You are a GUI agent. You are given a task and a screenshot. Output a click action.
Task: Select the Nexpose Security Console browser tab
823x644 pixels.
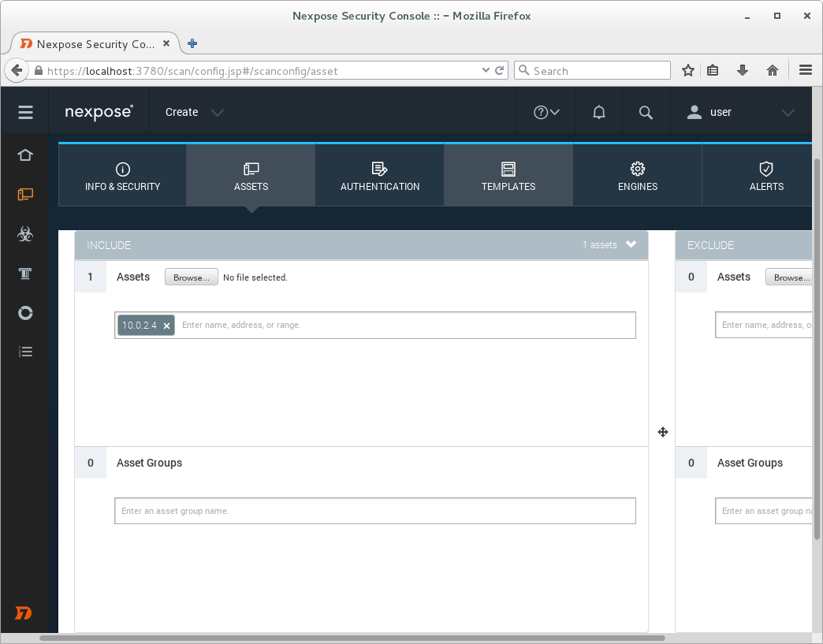point(95,43)
